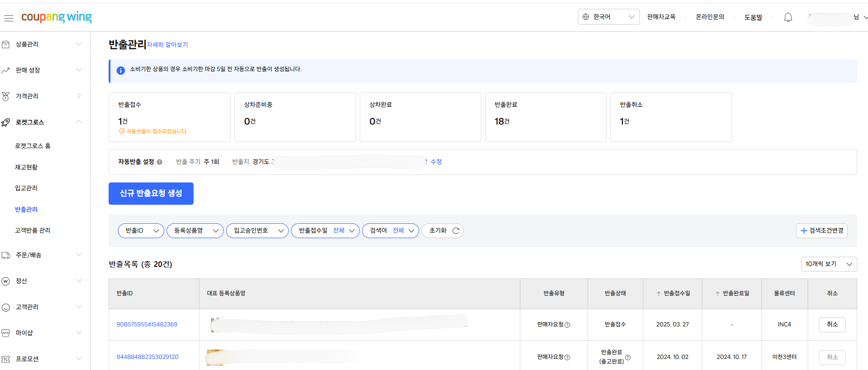Open the 입고승인번호 filter dropdown
This screenshot has width=868, height=370.
coord(257,231)
